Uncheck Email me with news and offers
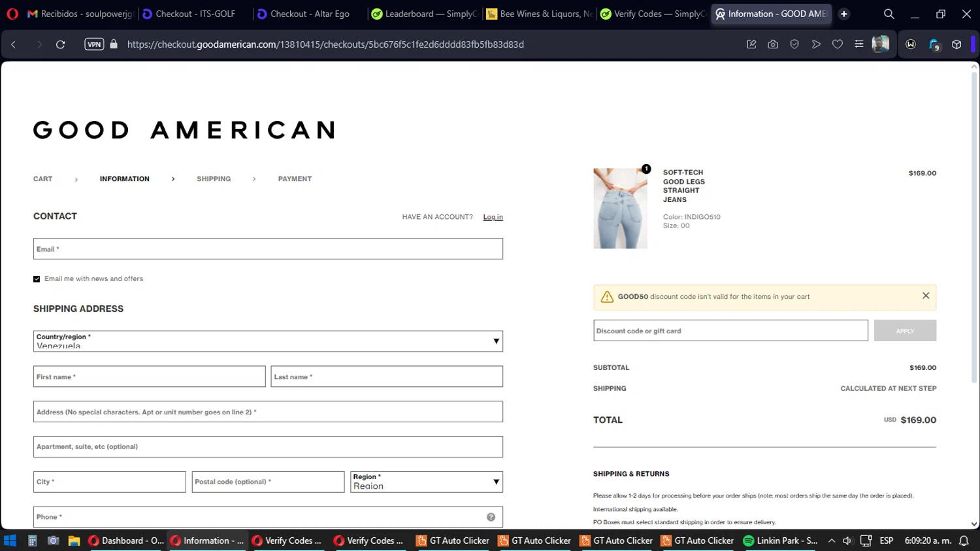 coord(37,279)
